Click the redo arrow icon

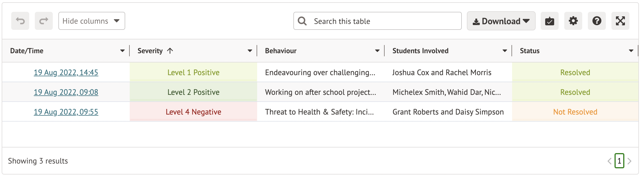click(x=44, y=21)
